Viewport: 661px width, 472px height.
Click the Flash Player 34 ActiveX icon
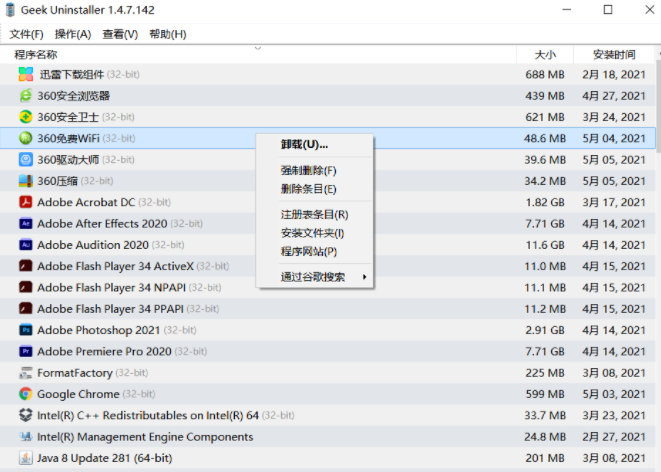tap(26, 266)
